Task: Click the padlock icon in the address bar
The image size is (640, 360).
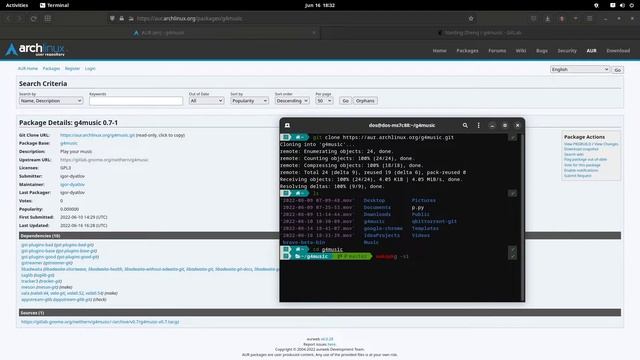Action: [121, 18]
